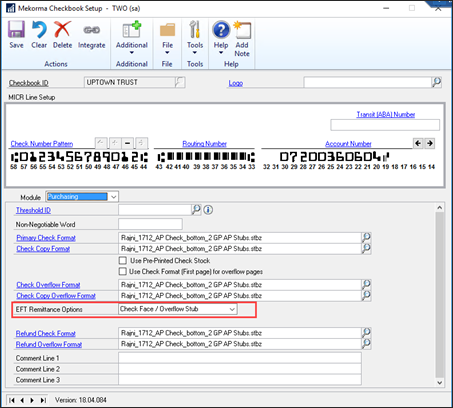
Task: Click the Threshold ID link
Action: tap(33, 210)
